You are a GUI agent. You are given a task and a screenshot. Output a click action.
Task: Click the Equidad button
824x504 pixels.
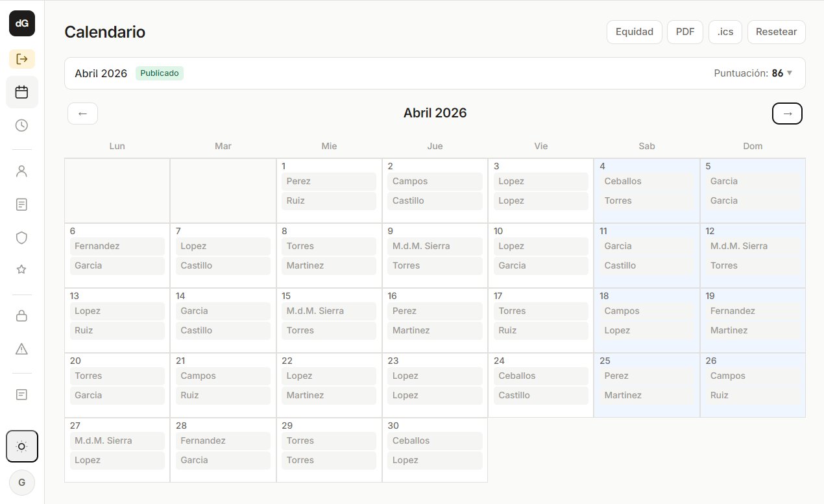coord(634,32)
